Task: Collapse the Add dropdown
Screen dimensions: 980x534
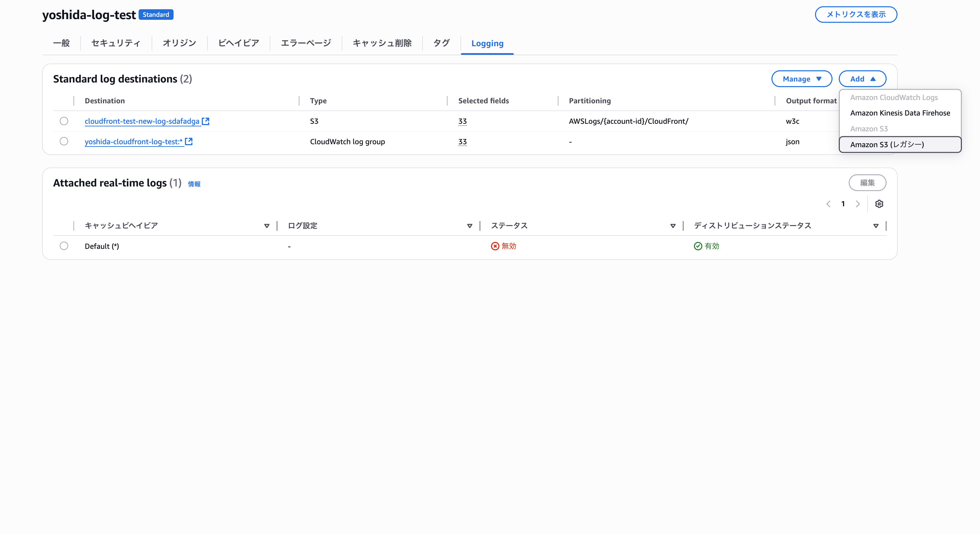Action: 863,79
